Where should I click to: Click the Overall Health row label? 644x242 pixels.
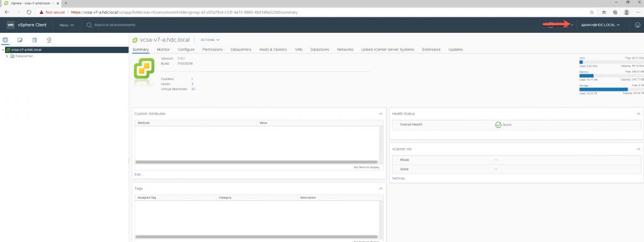(411, 124)
